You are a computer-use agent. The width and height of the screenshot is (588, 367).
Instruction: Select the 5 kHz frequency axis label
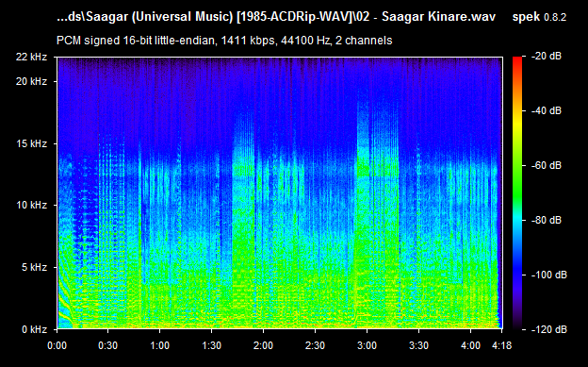click(34, 267)
